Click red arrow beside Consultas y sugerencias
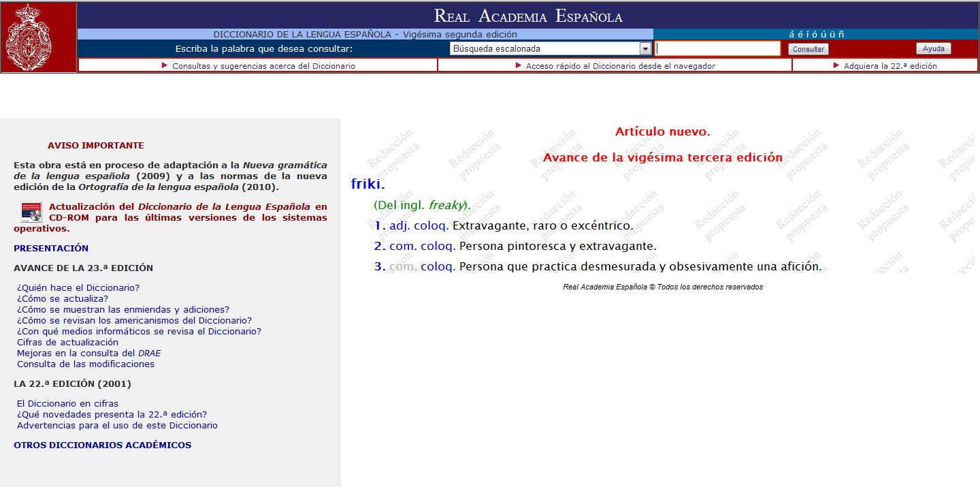Viewport: 980px width, 487px height. point(164,65)
